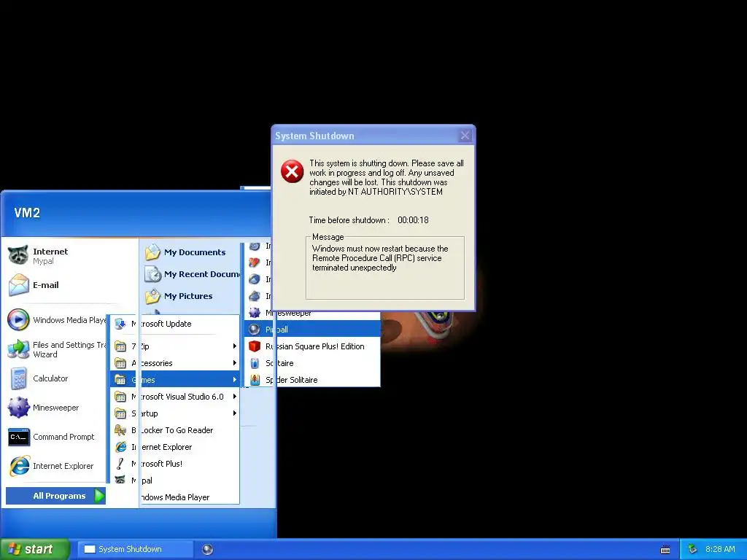Click the RPC service message text
This screenshot has height=560, width=747.
click(x=380, y=258)
